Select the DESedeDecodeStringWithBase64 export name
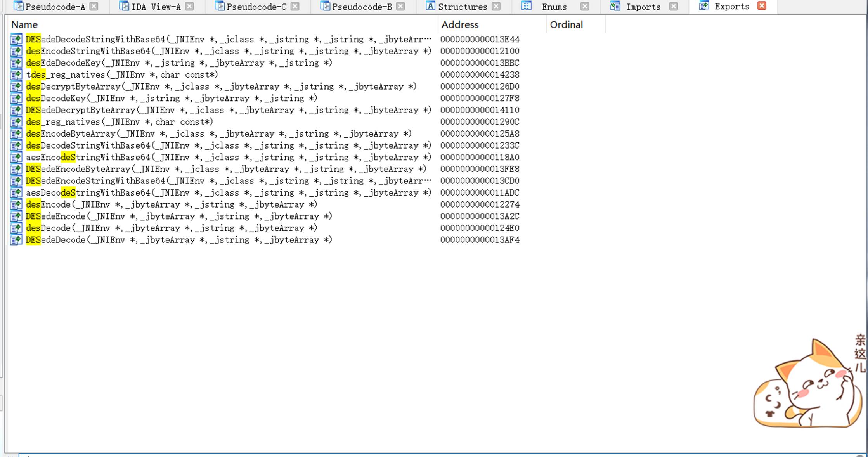Viewport: 868px width, 457px height. [229, 39]
